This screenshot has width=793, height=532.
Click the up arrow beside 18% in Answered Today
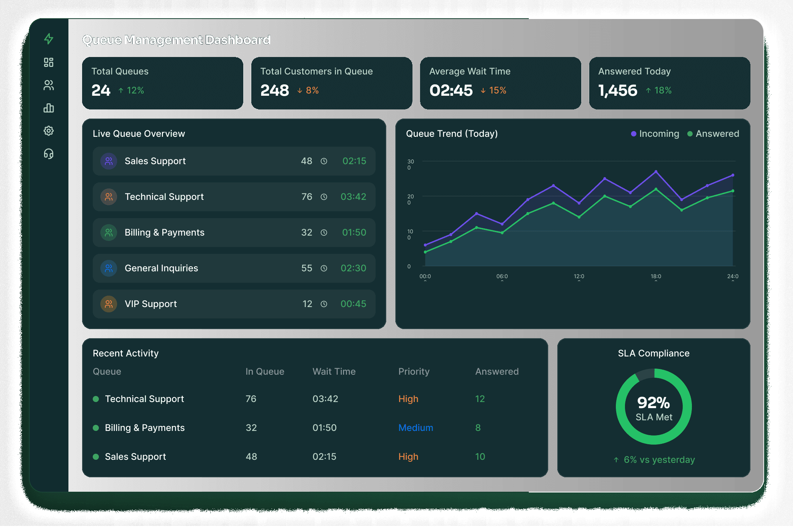[x=649, y=90]
